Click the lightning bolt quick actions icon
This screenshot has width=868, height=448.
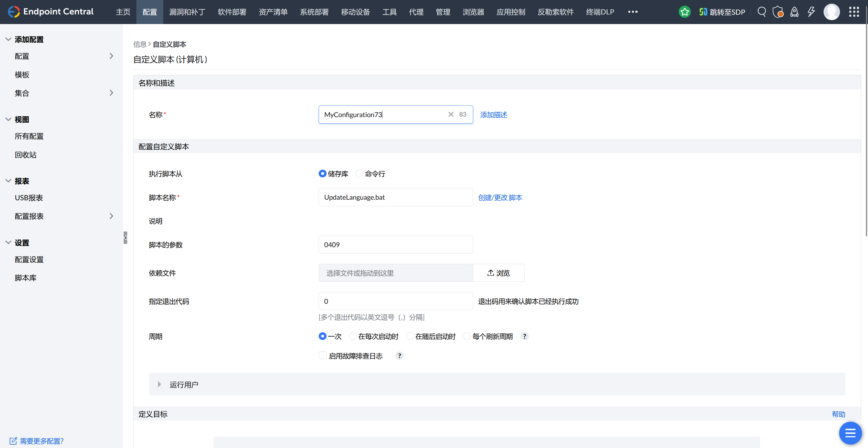tap(811, 12)
